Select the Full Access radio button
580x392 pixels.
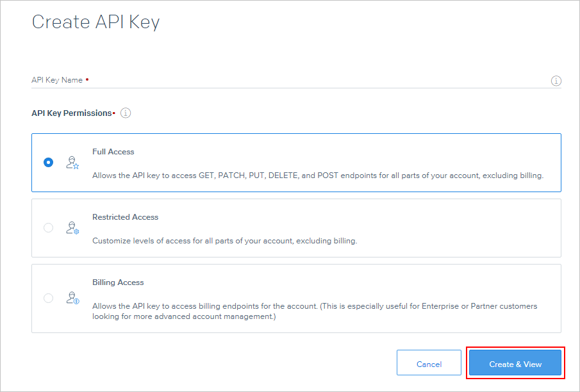pyautogui.click(x=49, y=163)
